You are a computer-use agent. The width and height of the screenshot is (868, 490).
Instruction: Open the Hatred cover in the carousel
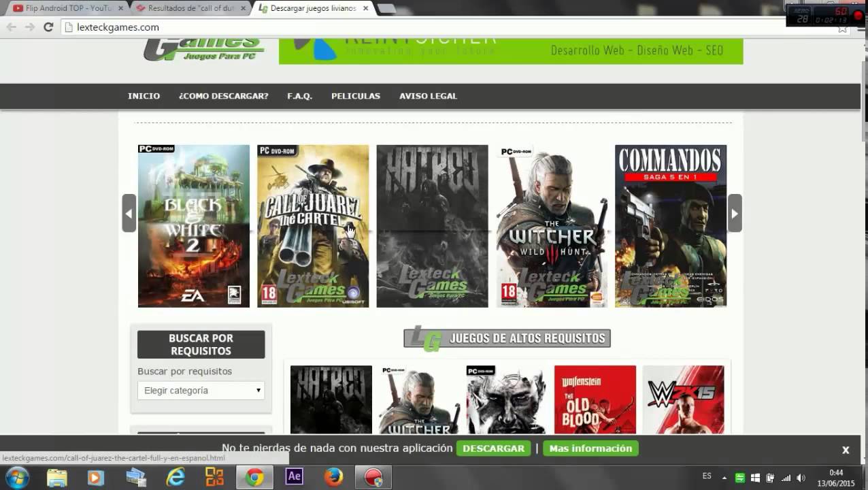pos(433,226)
